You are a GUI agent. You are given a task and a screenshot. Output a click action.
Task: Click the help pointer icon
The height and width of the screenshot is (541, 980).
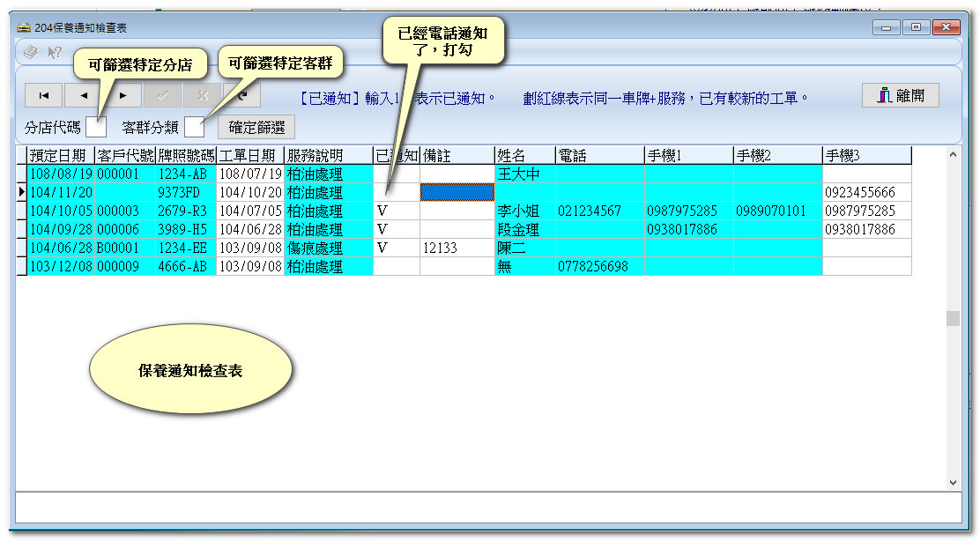tap(55, 52)
